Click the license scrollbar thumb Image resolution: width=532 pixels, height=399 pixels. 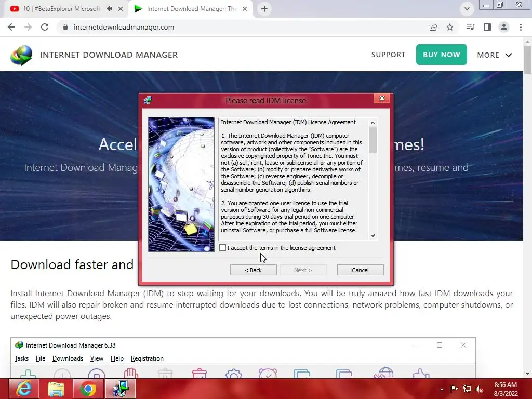[373, 140]
